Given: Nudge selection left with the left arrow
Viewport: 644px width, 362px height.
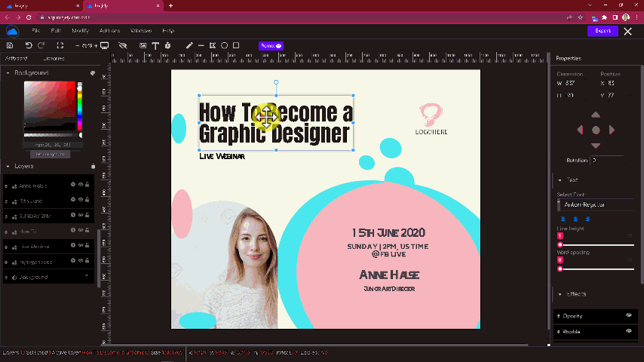Looking at the screenshot, I should click(x=580, y=130).
